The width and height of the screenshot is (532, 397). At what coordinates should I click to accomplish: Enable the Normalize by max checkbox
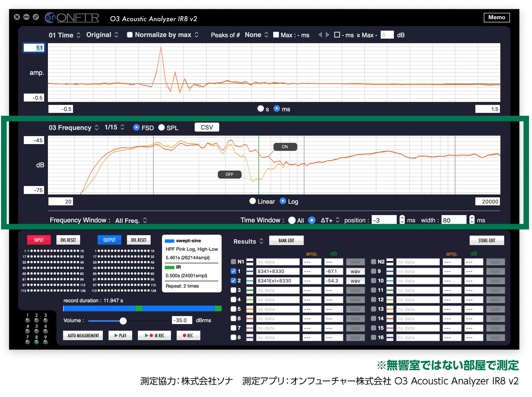click(130, 35)
